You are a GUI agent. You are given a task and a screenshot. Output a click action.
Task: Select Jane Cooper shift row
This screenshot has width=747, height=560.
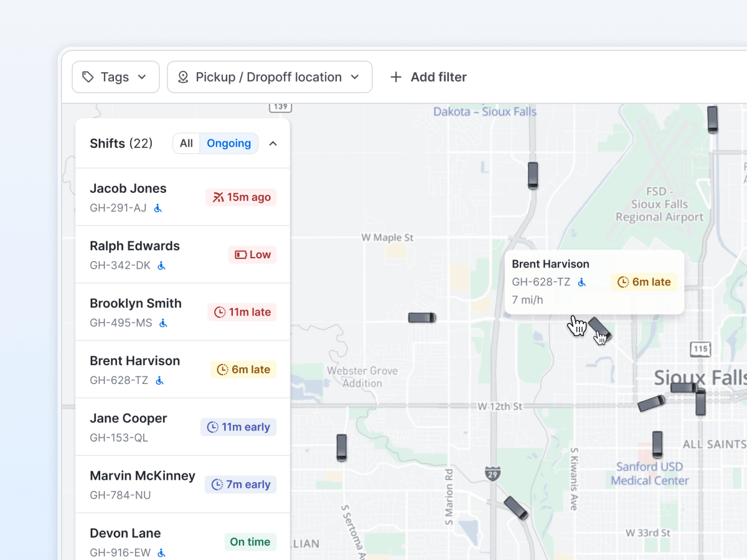[x=183, y=427]
